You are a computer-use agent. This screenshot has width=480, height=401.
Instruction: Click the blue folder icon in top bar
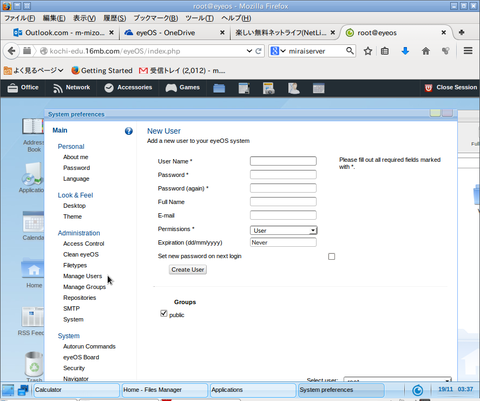(x=219, y=88)
